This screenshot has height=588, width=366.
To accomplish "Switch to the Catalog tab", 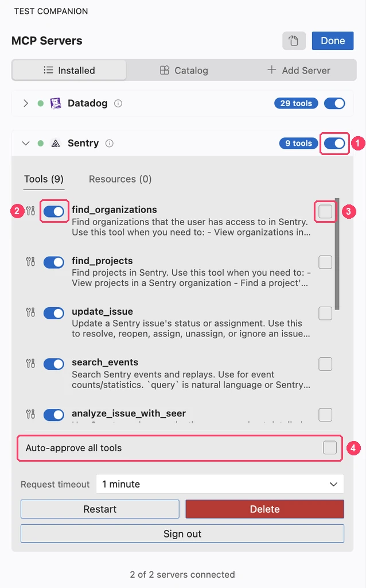I will point(184,70).
